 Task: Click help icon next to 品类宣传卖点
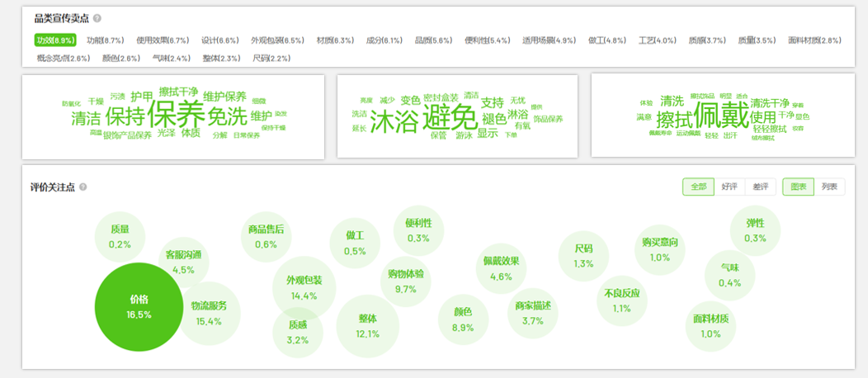[x=97, y=18]
